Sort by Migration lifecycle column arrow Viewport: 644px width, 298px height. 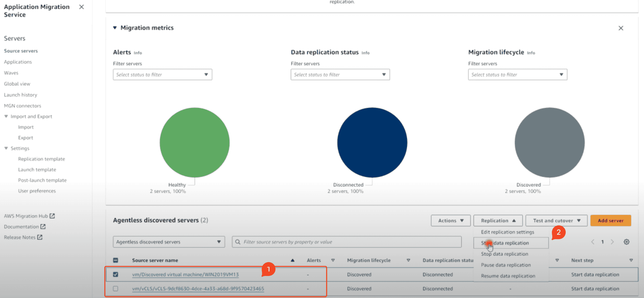coord(408,260)
